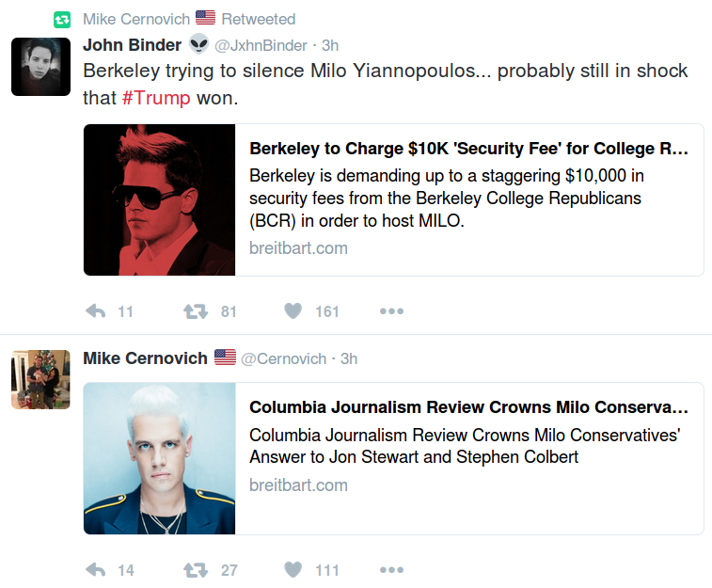This screenshot has width=712, height=588.
Task: Open more options on Mike Cernovich's tweet
Action: pos(391,569)
